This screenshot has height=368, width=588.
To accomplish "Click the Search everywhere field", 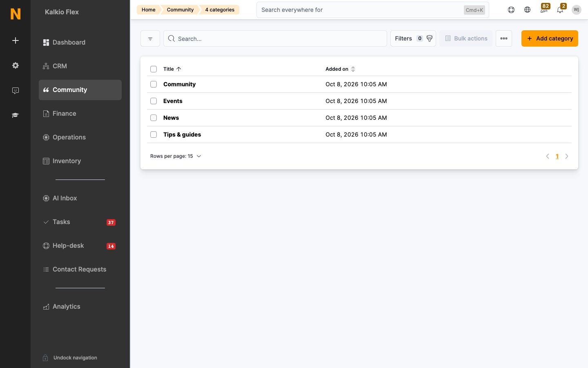I will (x=372, y=10).
